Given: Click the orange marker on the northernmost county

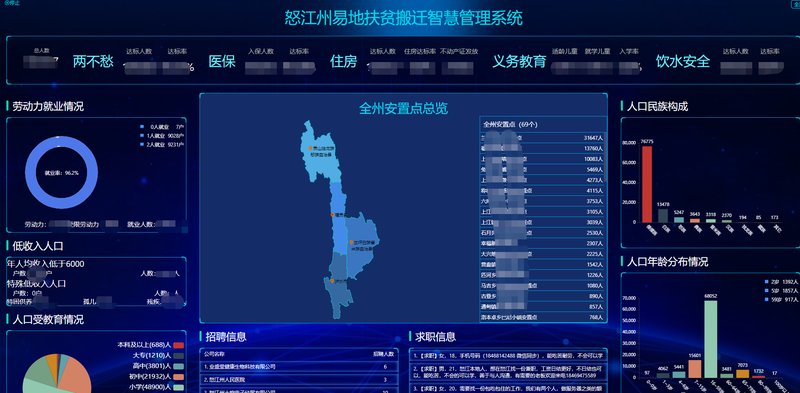Looking at the screenshot, I should pos(310,148).
